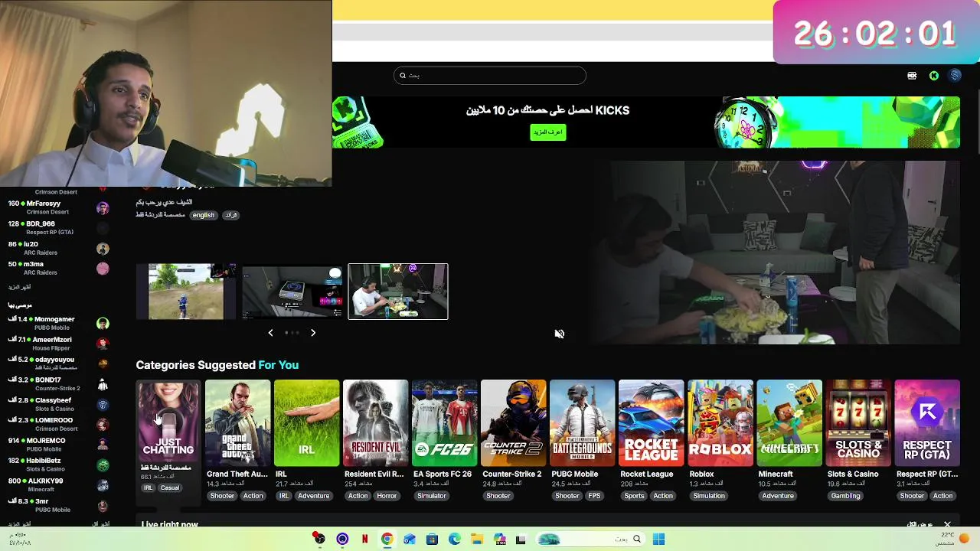The width and height of the screenshot is (980, 551).
Task: Open the EA Sports FC 26 cover
Action: point(444,423)
